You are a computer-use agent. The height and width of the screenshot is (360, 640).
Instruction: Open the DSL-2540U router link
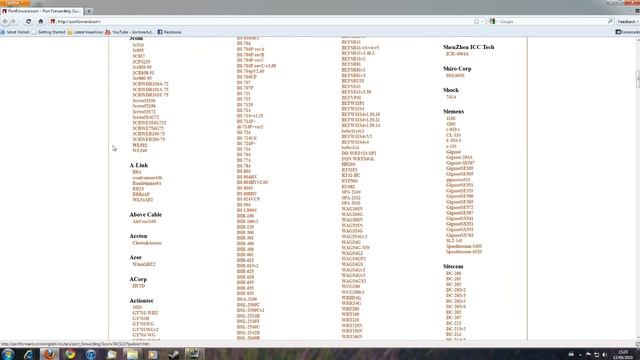pyautogui.click(x=248, y=327)
